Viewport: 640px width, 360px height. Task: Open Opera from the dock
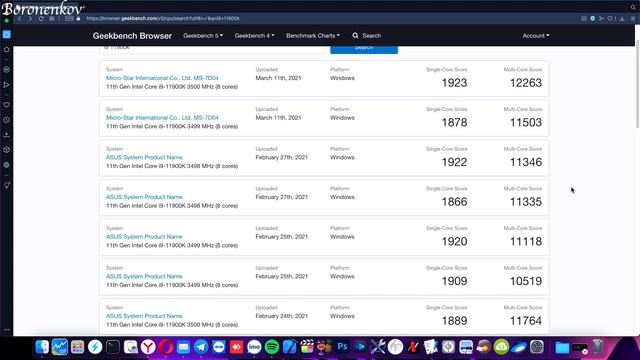pos(166,347)
